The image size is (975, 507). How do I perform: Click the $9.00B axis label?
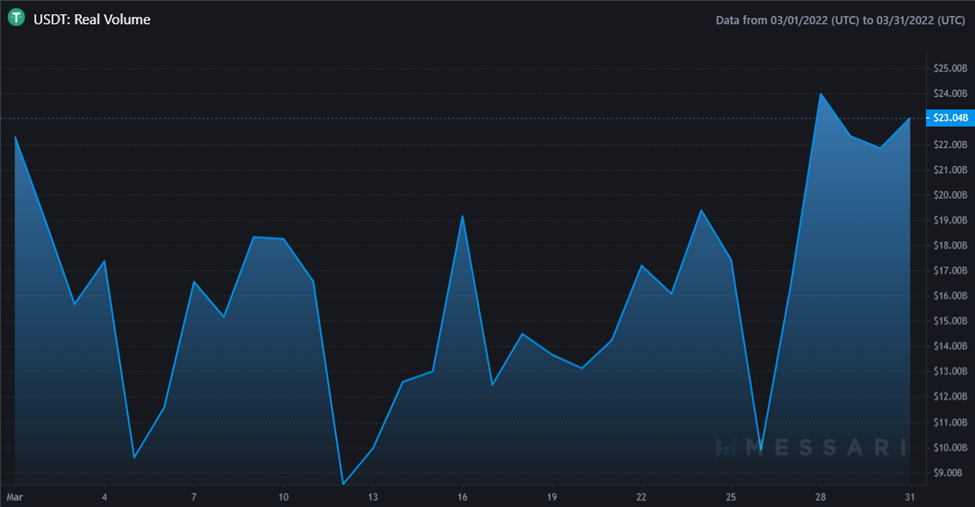coord(950,473)
